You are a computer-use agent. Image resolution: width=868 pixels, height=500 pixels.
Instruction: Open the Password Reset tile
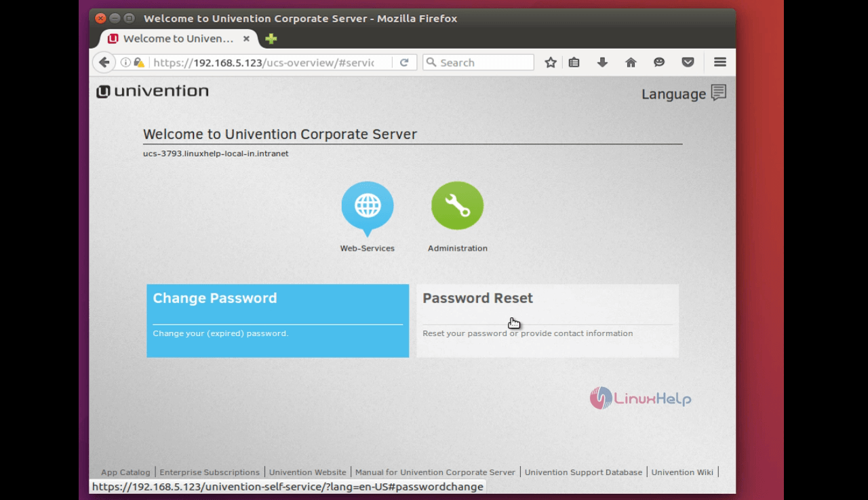tap(548, 320)
